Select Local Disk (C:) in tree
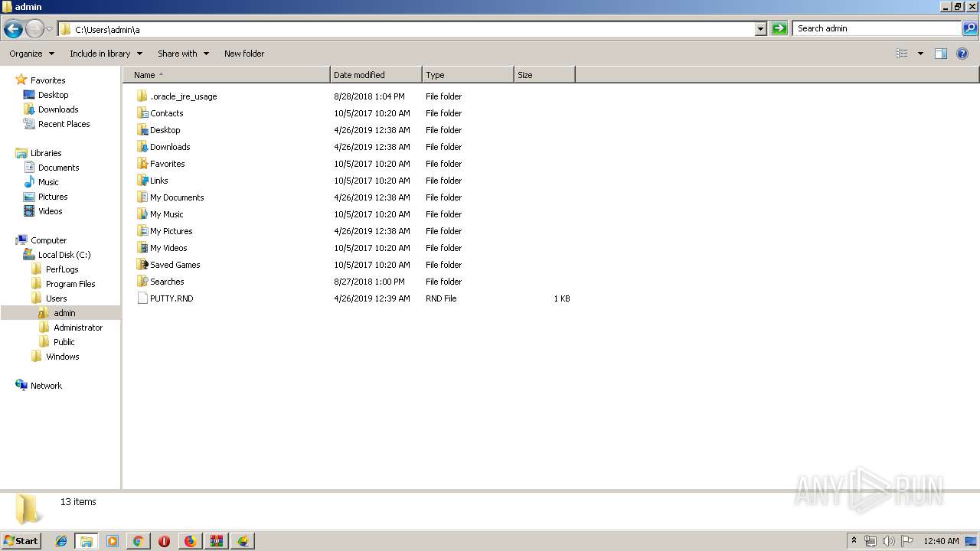The image size is (980, 551). pyautogui.click(x=64, y=255)
